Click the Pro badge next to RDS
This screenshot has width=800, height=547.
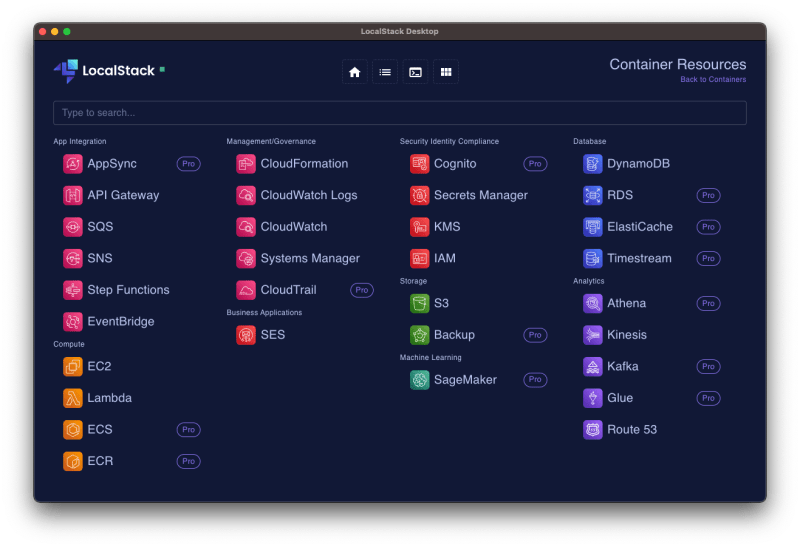708,195
